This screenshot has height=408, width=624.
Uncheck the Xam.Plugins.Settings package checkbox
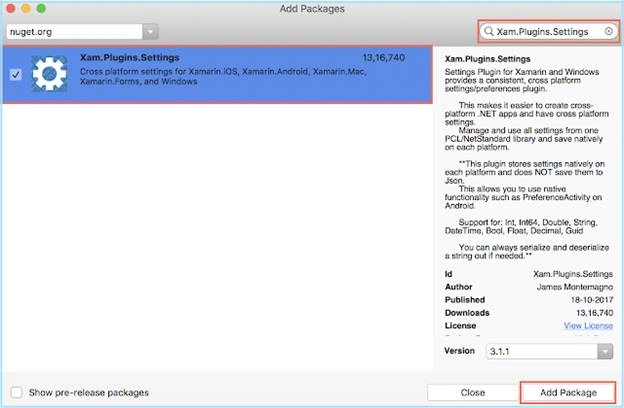[16, 74]
